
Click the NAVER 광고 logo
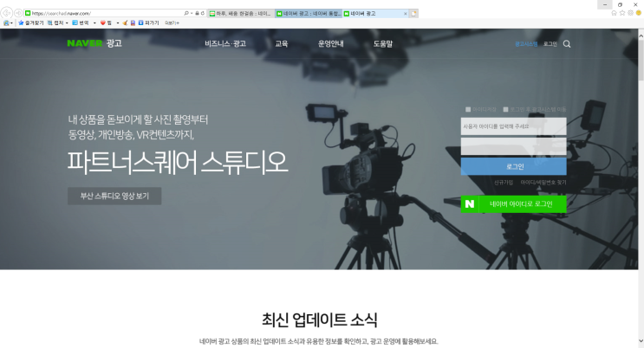pyautogui.click(x=94, y=43)
